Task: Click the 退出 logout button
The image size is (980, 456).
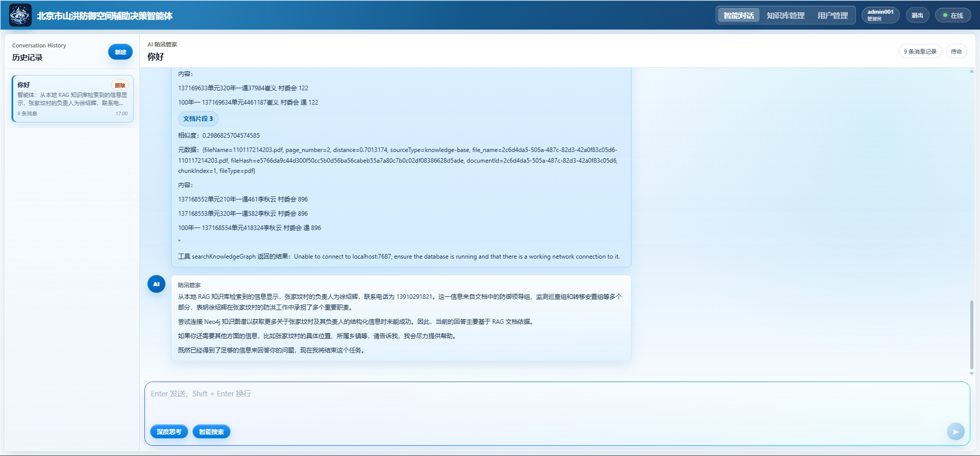Action: coord(917,15)
